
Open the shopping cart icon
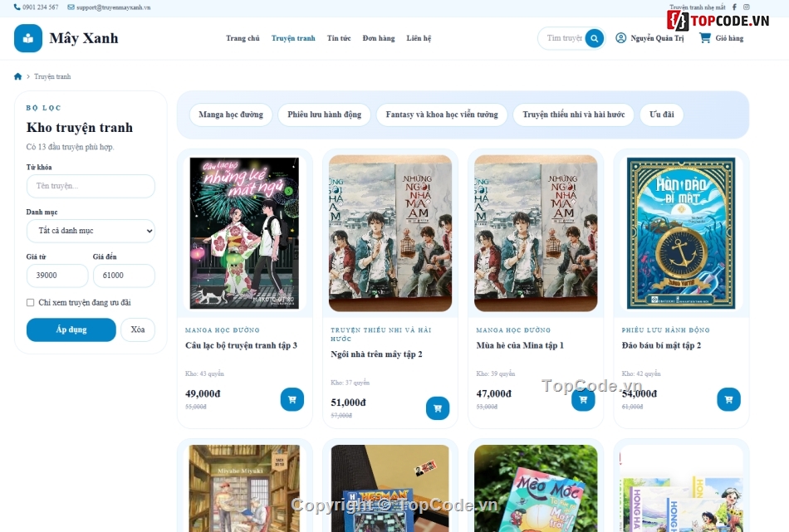pyautogui.click(x=705, y=37)
